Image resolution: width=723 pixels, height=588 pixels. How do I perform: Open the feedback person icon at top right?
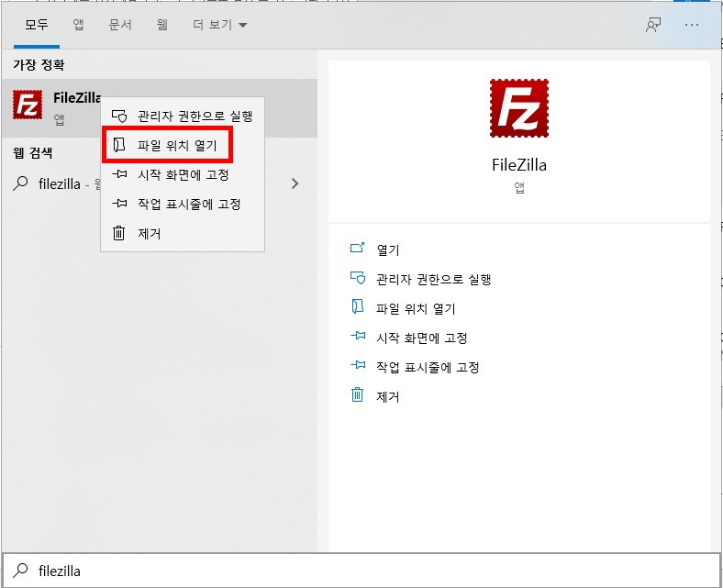(653, 25)
